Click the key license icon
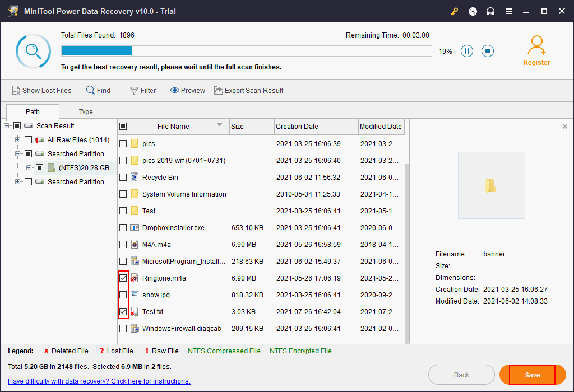The image size is (574, 392). [454, 11]
